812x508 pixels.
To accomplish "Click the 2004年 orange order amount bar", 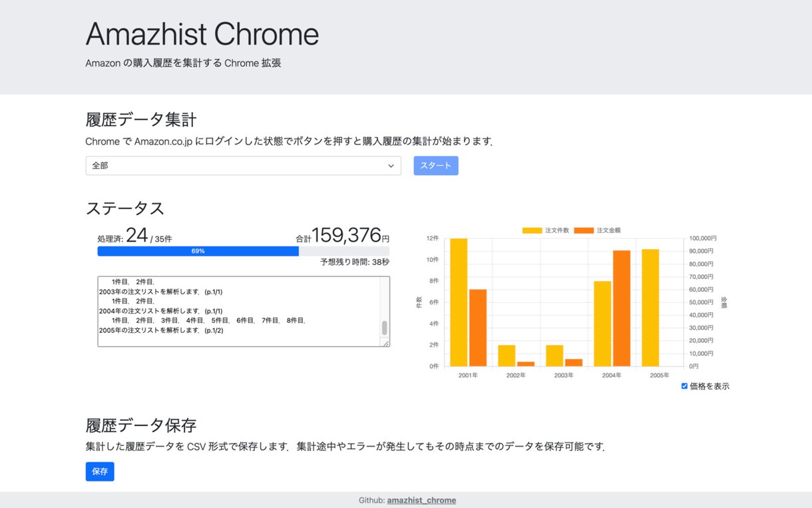I will tap(622, 308).
